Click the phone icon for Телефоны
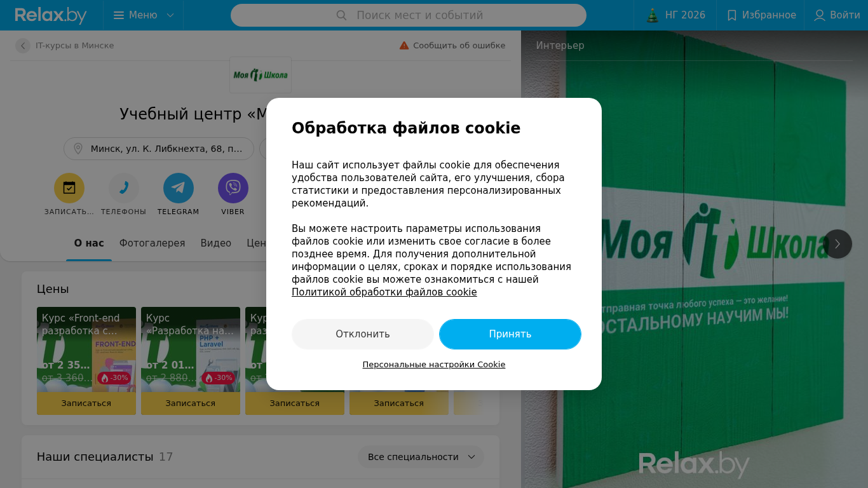868x488 pixels. pos(124,188)
